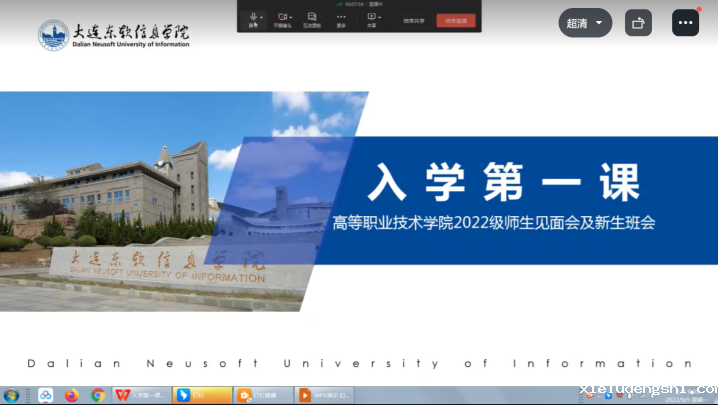Image resolution: width=718 pixels, height=405 pixels.
Task: Mute the microphone in the meeting toolbar
Action: [x=253, y=17]
